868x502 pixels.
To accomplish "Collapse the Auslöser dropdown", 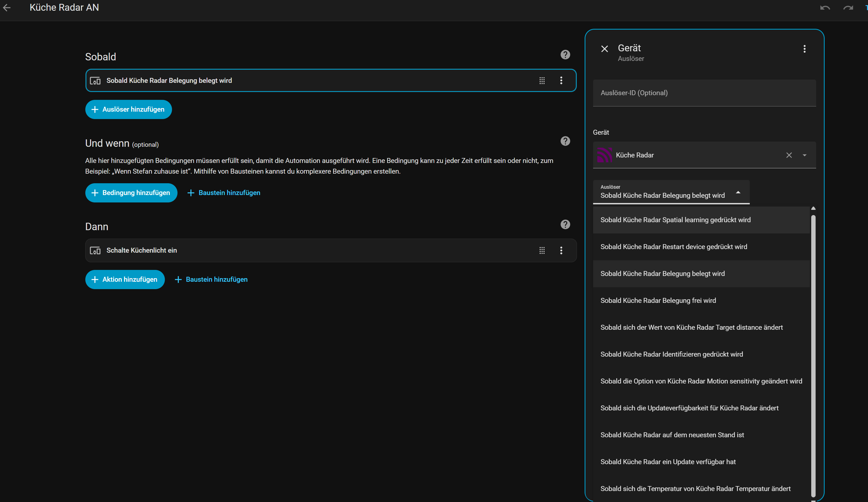I will point(738,193).
